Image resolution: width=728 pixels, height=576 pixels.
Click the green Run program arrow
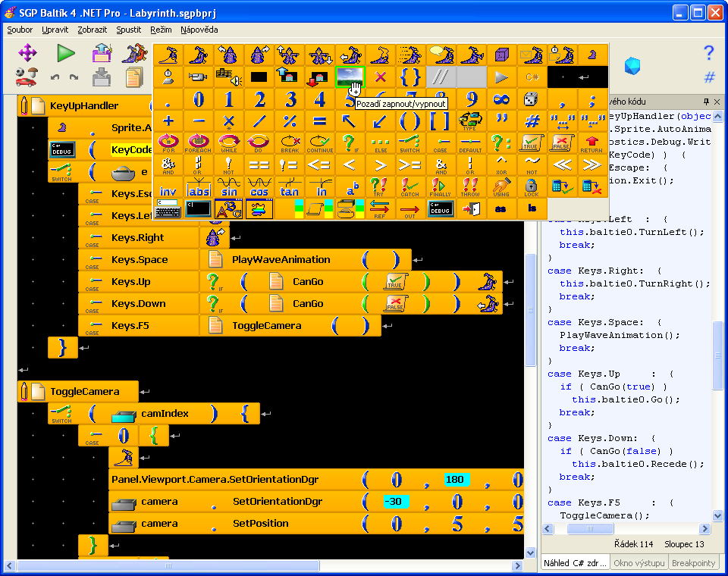pyautogui.click(x=67, y=52)
